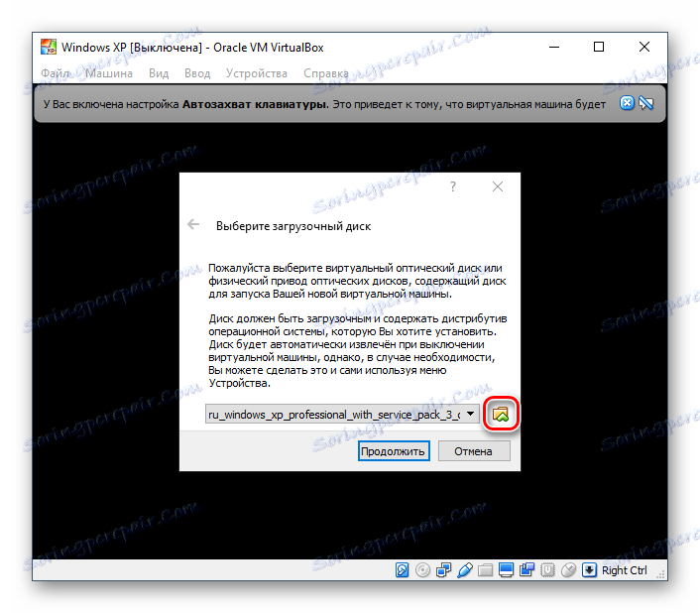The width and height of the screenshot is (700, 613).
Task: Minimize the VirtualBox window
Action: point(554,47)
